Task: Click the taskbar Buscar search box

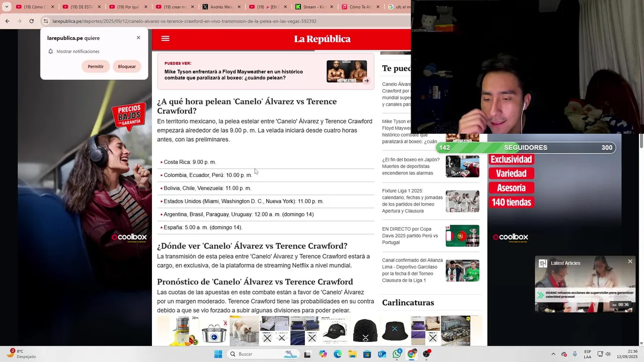Action: (x=263, y=354)
